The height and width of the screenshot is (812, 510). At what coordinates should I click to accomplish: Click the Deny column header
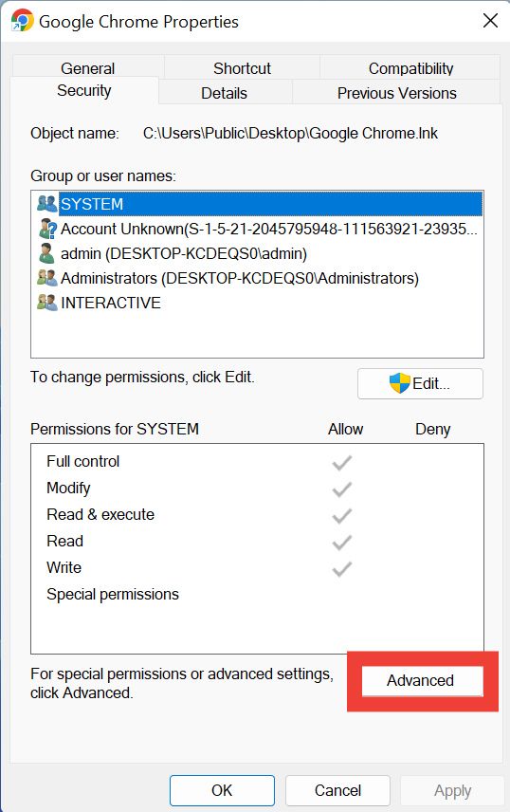[x=433, y=430]
